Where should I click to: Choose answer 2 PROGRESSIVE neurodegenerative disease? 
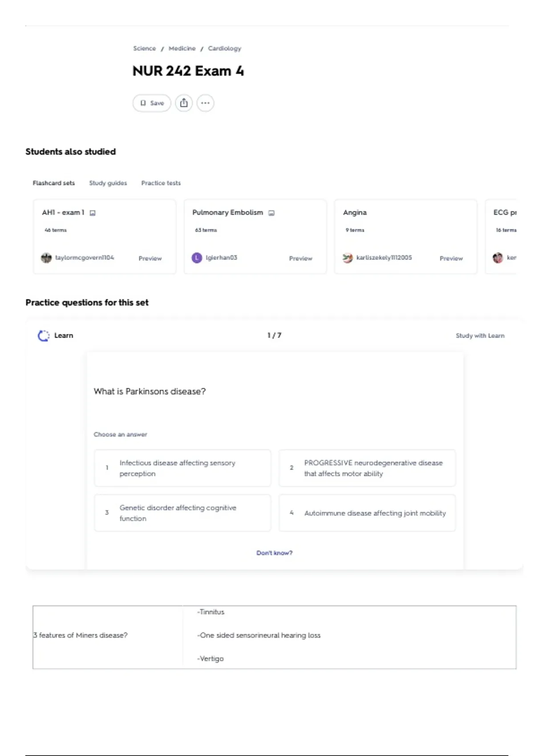coord(367,468)
